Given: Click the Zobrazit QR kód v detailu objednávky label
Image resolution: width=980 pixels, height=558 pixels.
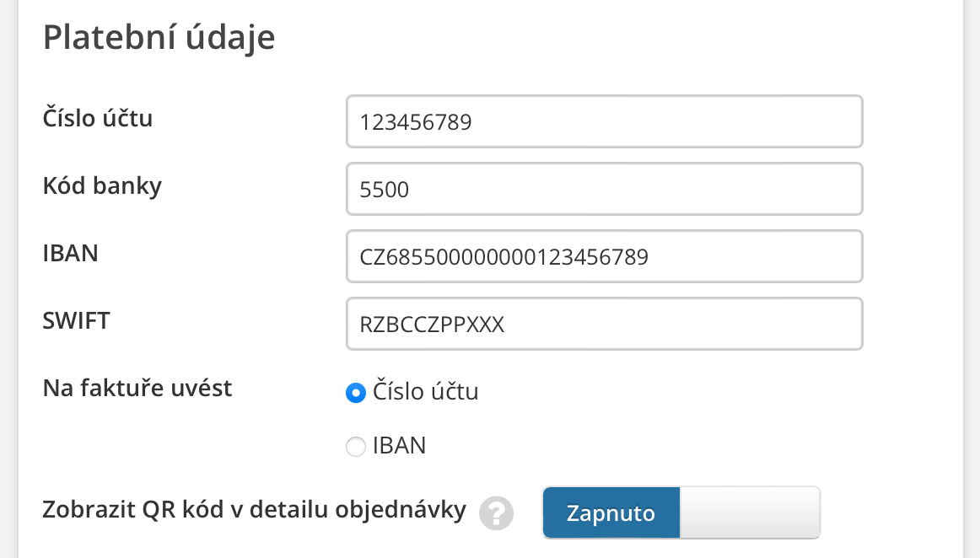Looking at the screenshot, I should point(254,510).
